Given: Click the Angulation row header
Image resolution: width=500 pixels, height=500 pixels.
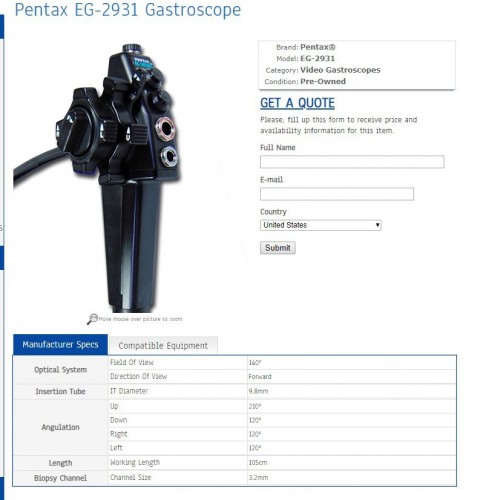Looking at the screenshot, I should coord(60,427).
